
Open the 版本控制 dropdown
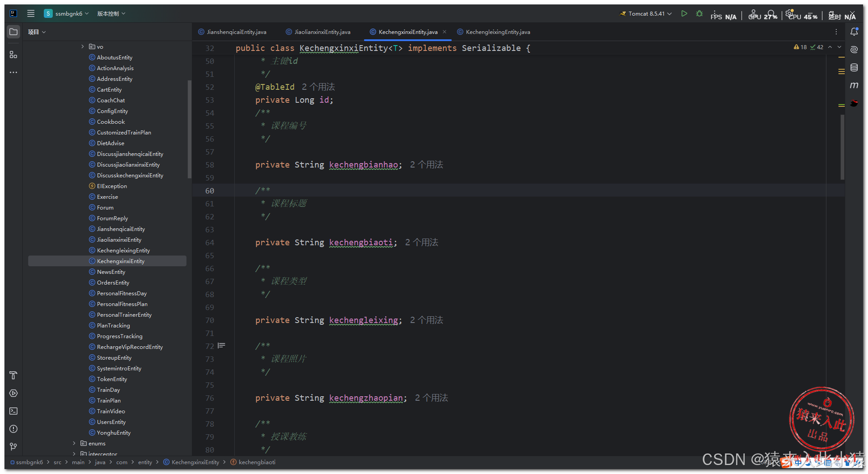tap(111, 13)
